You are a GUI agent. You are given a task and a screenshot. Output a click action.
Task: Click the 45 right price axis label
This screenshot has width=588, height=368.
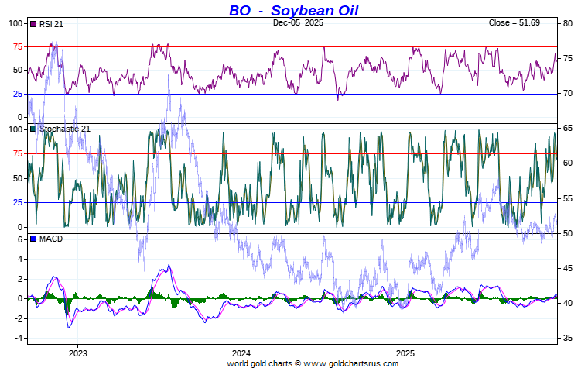click(x=568, y=268)
